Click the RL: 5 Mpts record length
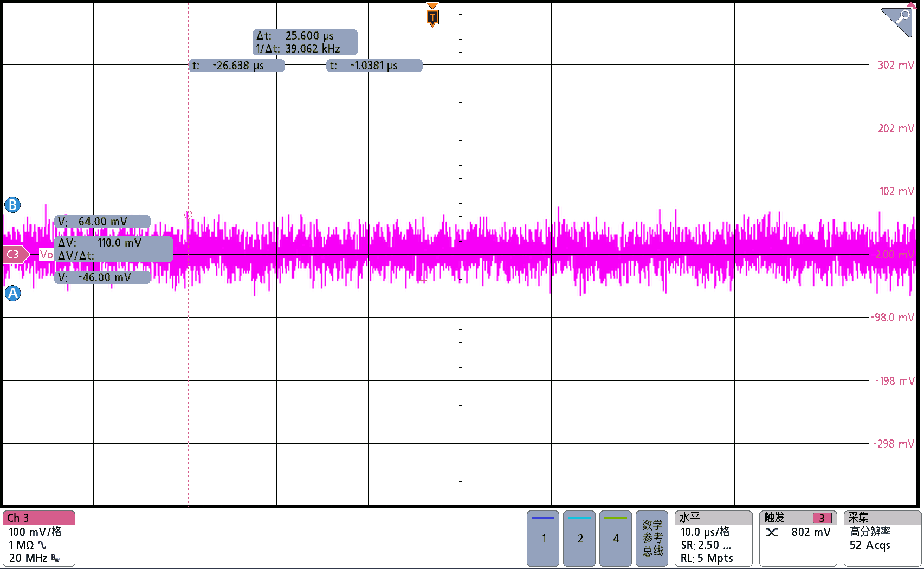924x569 pixels. tap(707, 558)
